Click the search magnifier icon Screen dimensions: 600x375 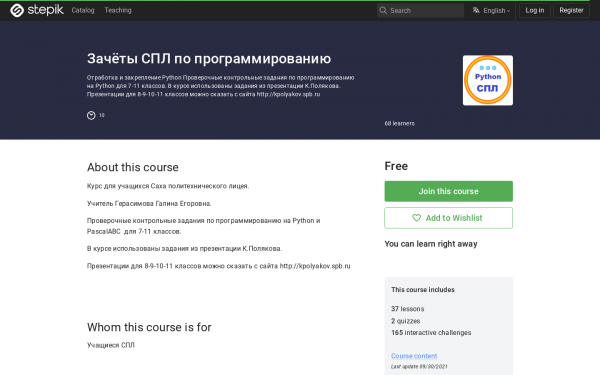pos(383,10)
